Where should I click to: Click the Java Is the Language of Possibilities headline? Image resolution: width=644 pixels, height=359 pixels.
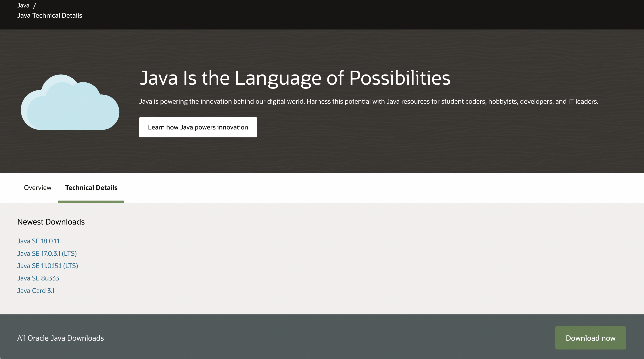[x=294, y=78]
